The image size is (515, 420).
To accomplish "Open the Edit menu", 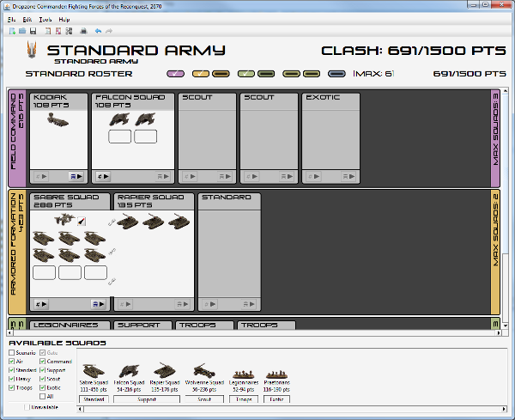I will pos(27,20).
